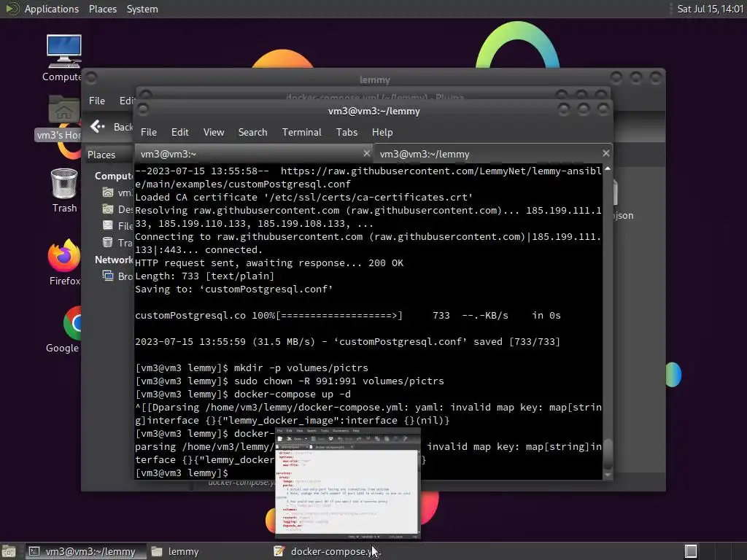Image resolution: width=747 pixels, height=560 pixels.
Task: Close the vm3@vm3:~/lemmy terminal tab
Action: click(605, 153)
